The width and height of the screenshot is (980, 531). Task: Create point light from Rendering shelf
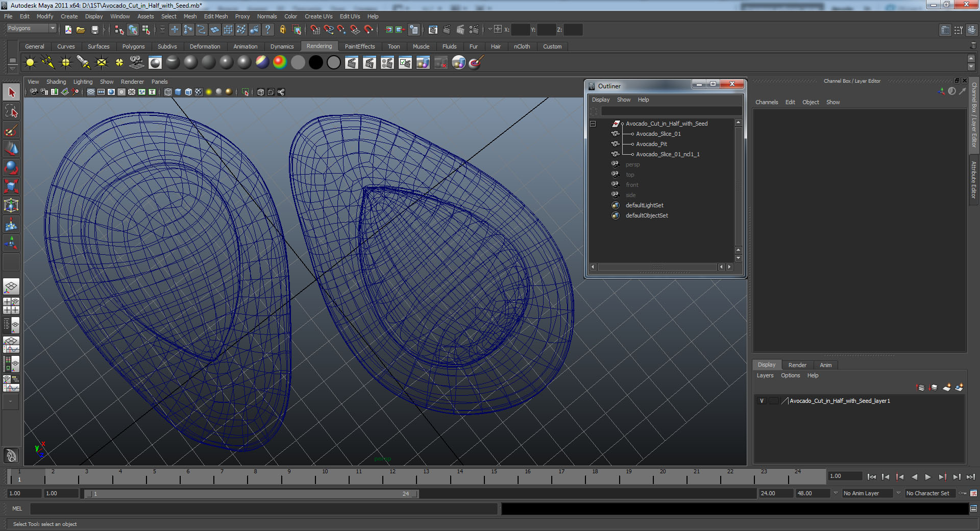tap(66, 62)
